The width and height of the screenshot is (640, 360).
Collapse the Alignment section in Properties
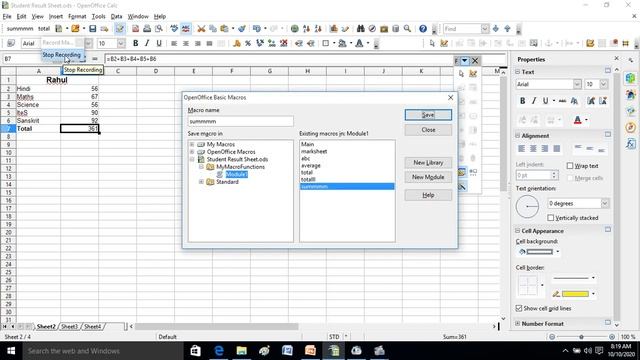coord(518,136)
